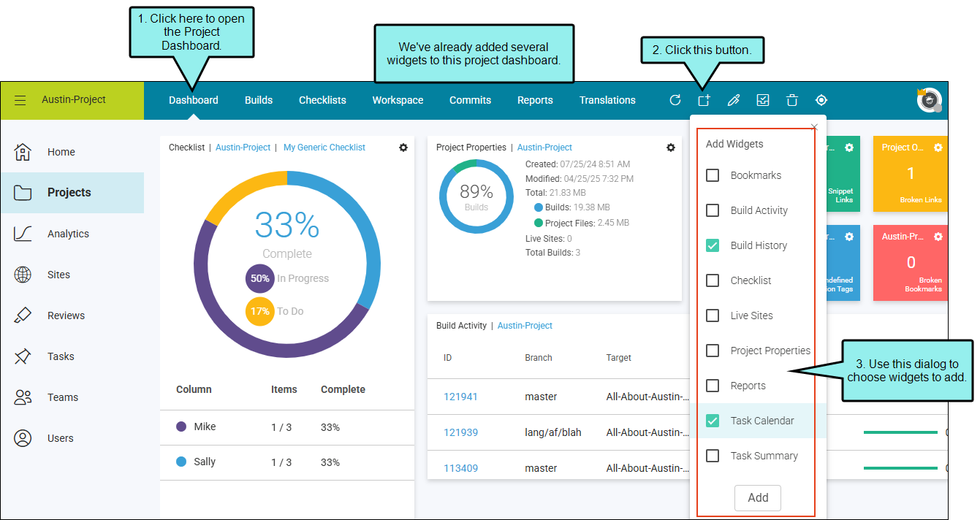Open build ID 121941 link

click(460, 397)
